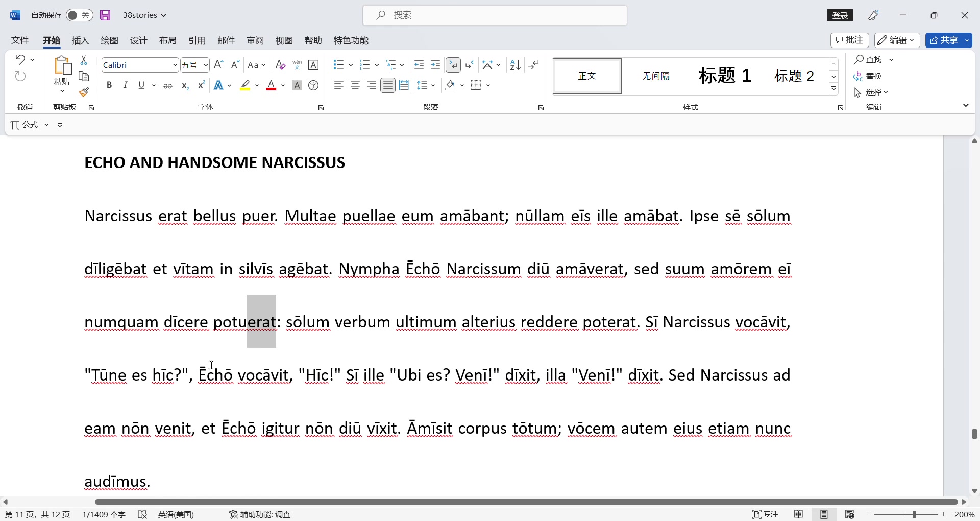Switch to the 审阅 tab
Screen dimensions: 980x521
pos(255,40)
